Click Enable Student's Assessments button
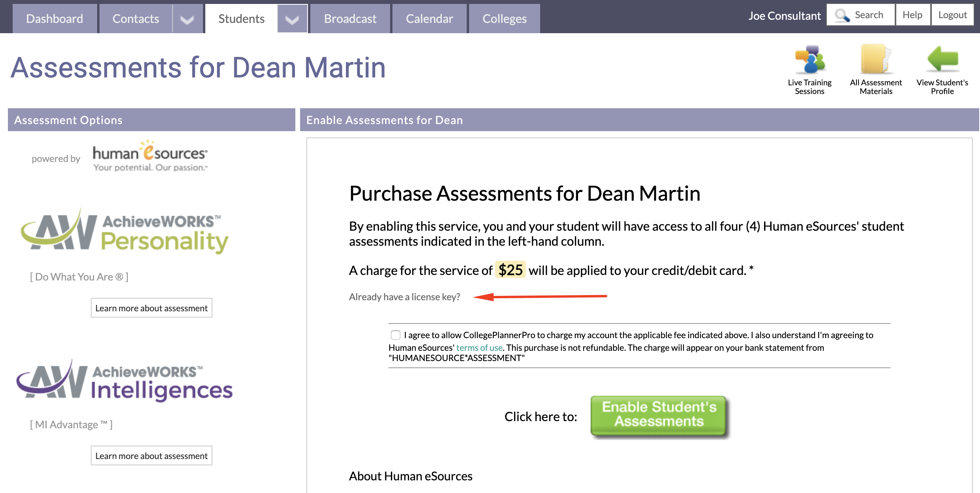 pyautogui.click(x=659, y=416)
